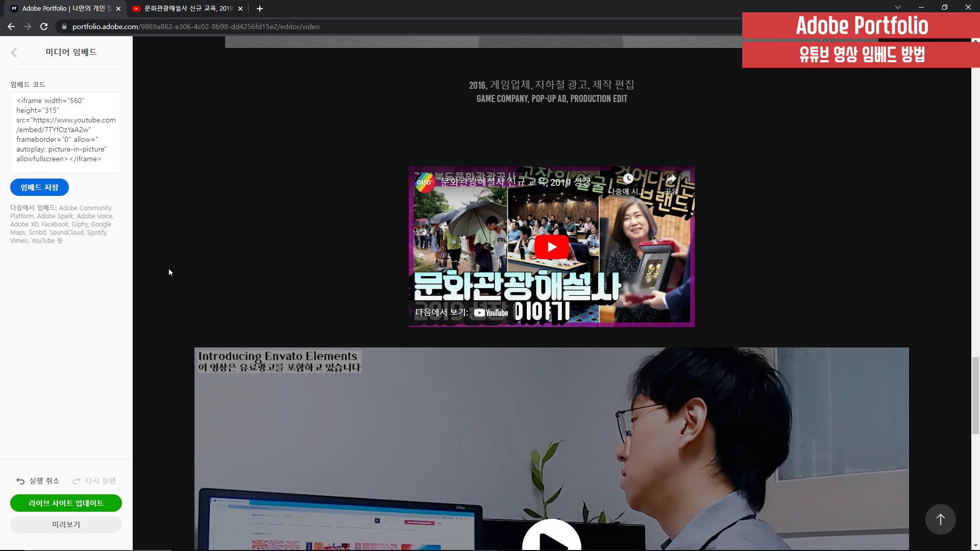Click the share arrow icon on video
The width and height of the screenshot is (980, 551).
click(671, 179)
